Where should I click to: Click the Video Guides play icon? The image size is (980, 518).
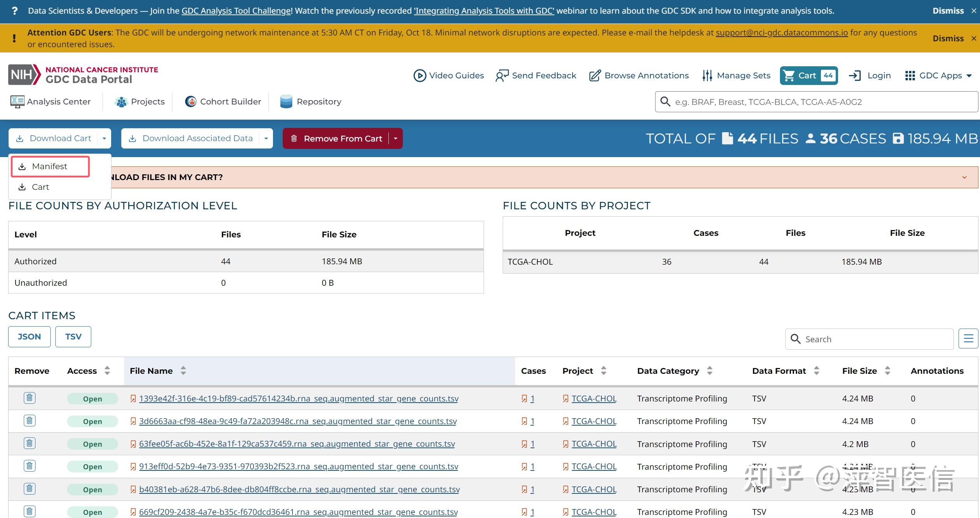point(420,76)
